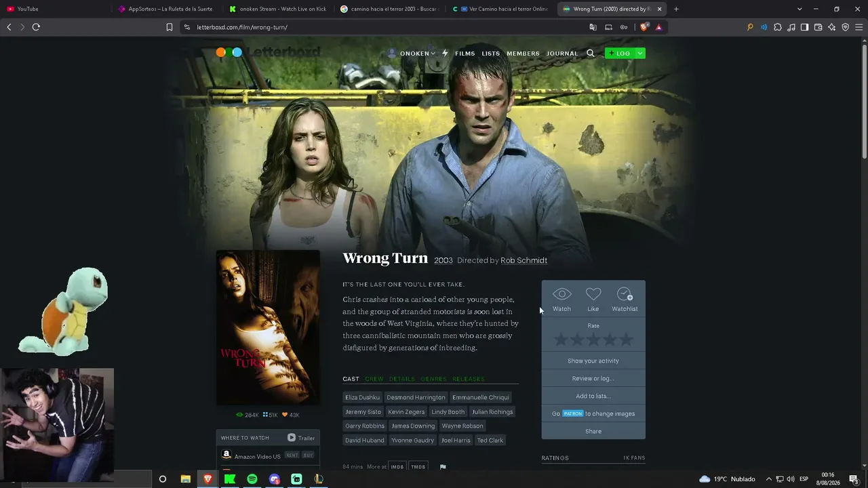
Task: Open the TMDB link
Action: pos(418,467)
